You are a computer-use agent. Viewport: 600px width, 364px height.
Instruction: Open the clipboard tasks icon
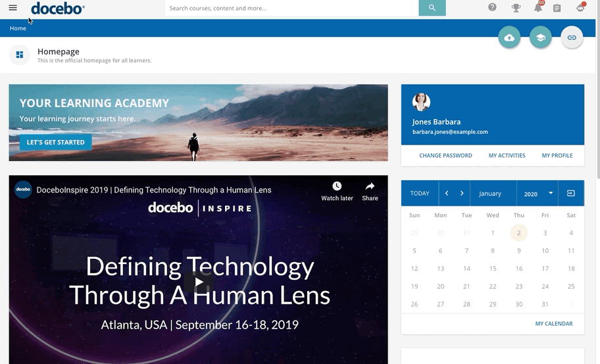(557, 8)
